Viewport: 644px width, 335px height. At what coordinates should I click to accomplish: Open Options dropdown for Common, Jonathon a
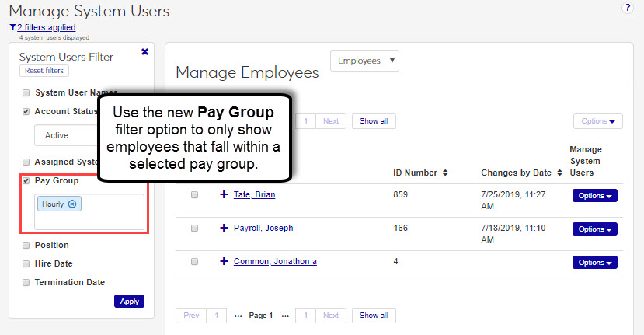coord(594,263)
